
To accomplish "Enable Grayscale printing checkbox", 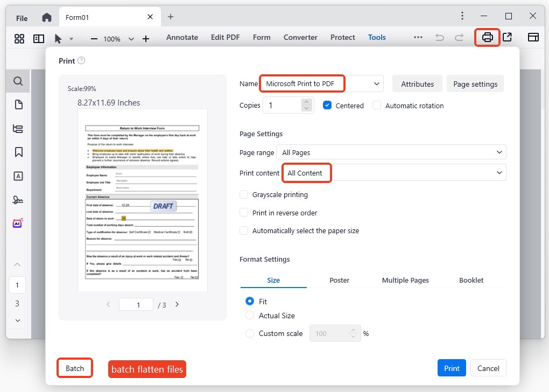I will coord(244,195).
